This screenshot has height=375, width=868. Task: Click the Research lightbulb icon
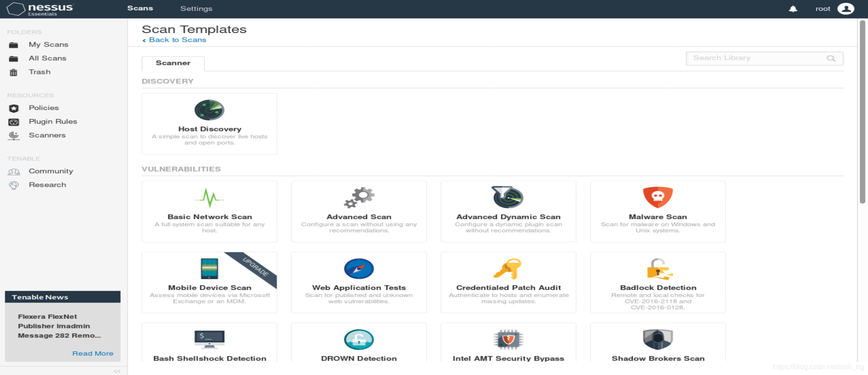tap(14, 185)
